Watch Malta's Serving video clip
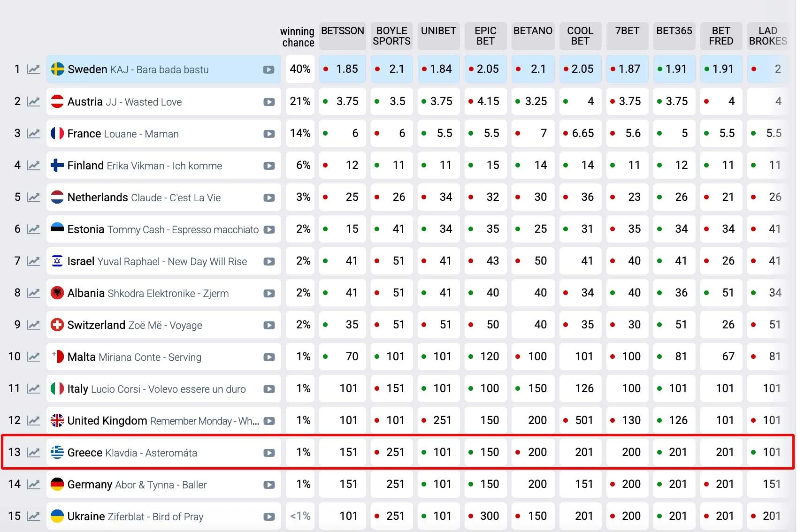The height and width of the screenshot is (532, 797). (x=269, y=357)
